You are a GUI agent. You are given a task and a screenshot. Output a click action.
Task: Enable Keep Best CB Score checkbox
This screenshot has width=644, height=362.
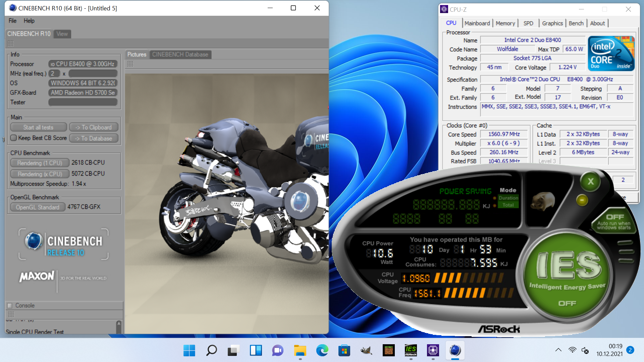tap(14, 138)
